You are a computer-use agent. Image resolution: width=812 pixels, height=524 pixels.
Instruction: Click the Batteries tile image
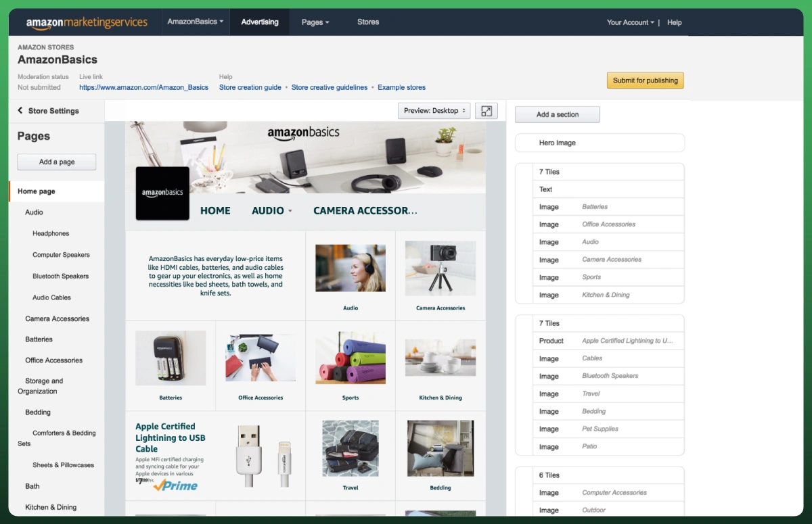(171, 358)
